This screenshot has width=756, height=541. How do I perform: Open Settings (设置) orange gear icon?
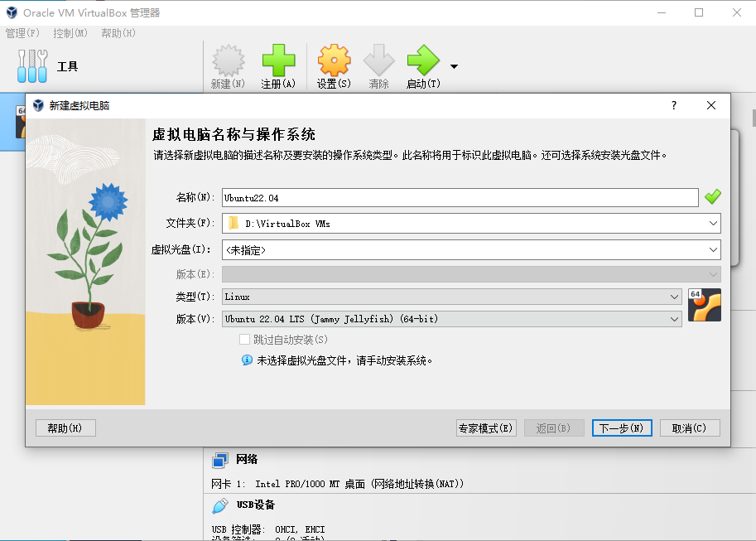tap(334, 60)
